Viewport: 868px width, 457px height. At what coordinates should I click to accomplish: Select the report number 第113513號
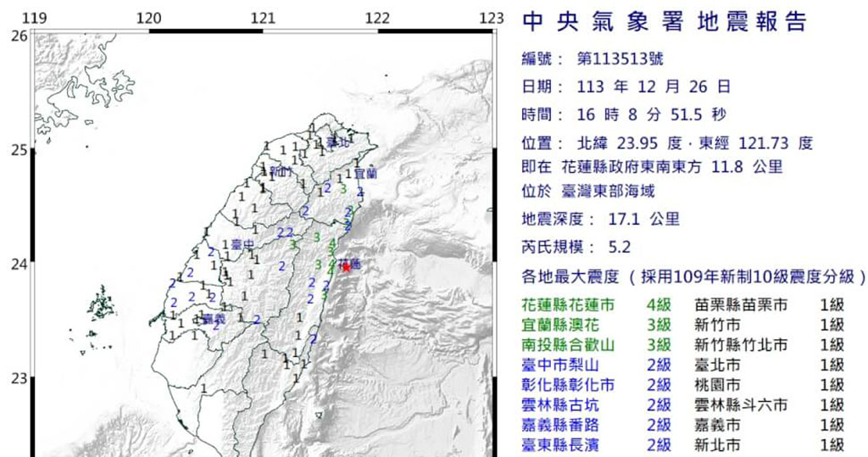(621, 59)
